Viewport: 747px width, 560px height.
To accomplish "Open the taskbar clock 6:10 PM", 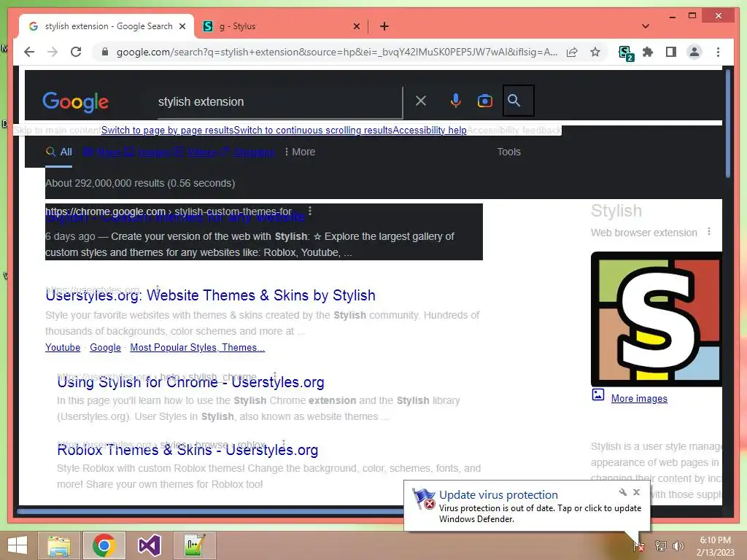I will (x=715, y=545).
